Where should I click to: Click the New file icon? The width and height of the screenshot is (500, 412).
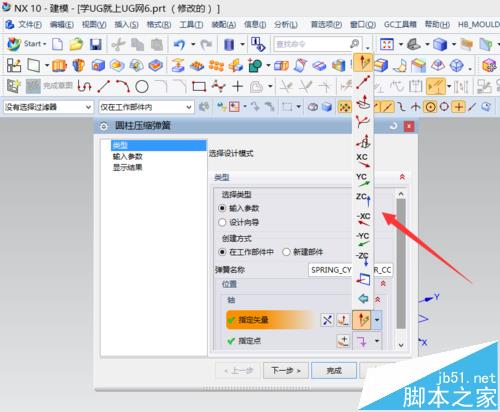coord(58,44)
